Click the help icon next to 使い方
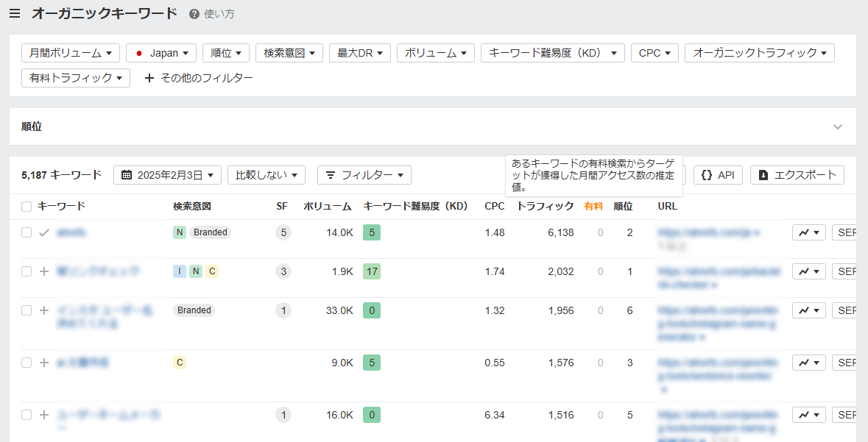 click(x=192, y=13)
